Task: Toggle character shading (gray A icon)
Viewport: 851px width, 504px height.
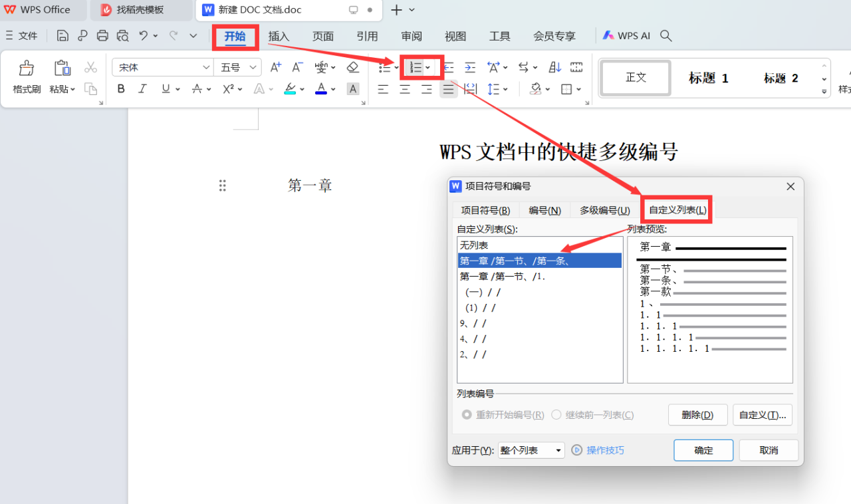Action: pos(353,89)
